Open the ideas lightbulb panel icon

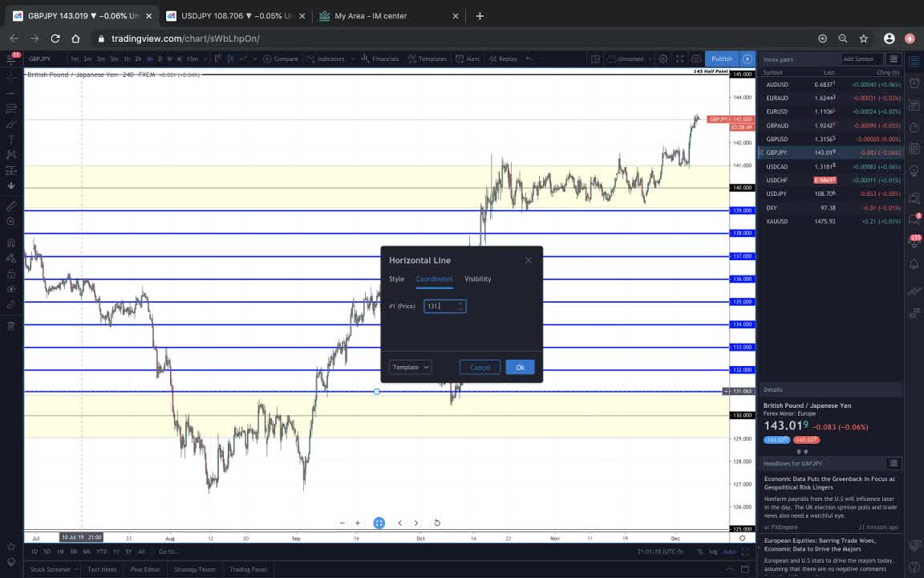click(x=914, y=172)
